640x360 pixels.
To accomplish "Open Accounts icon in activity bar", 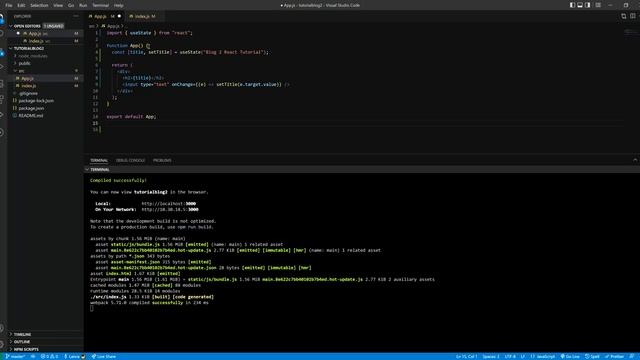I will click(2, 328).
